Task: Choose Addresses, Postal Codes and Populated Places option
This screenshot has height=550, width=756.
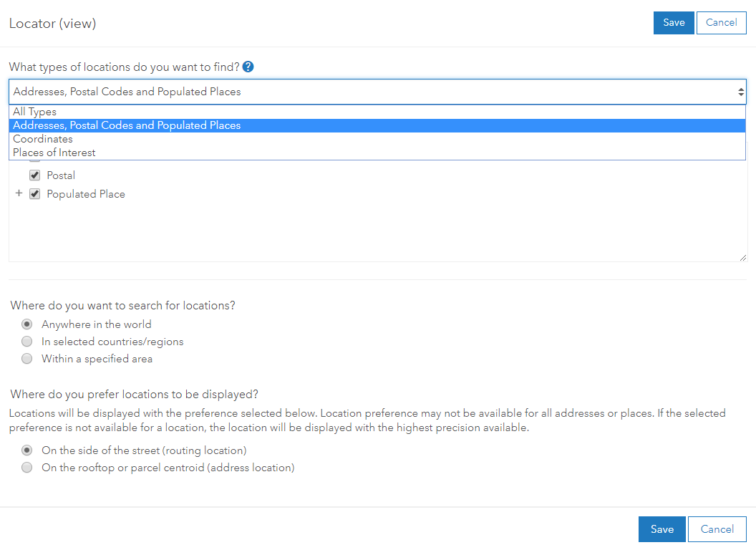Action: coord(127,125)
